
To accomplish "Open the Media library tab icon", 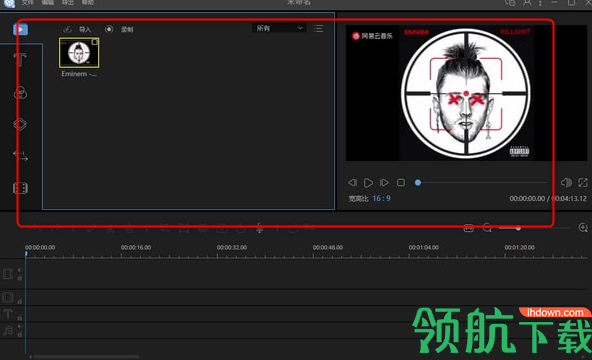I will [x=20, y=29].
